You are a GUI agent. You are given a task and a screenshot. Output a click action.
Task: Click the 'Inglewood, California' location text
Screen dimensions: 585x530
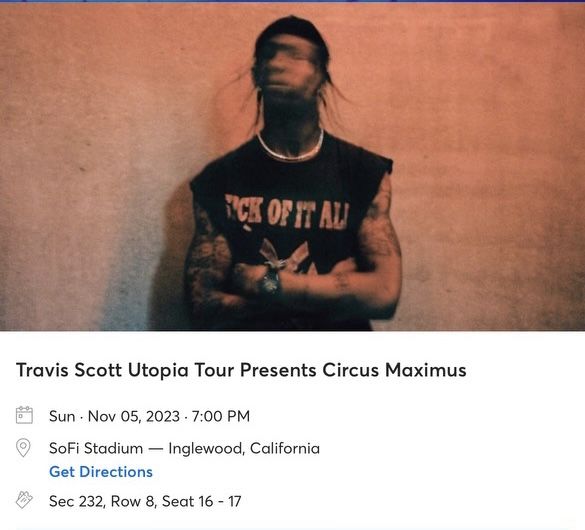244,448
